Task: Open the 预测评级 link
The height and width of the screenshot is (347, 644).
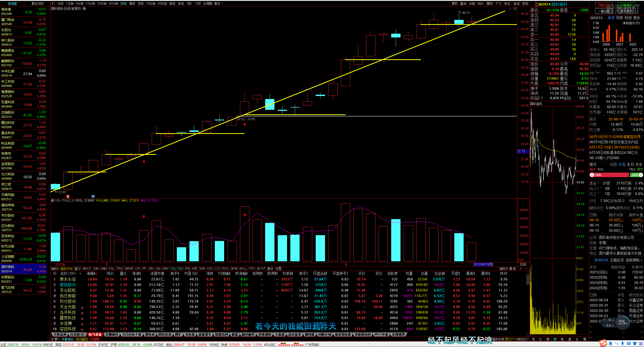Action: (x=601, y=260)
